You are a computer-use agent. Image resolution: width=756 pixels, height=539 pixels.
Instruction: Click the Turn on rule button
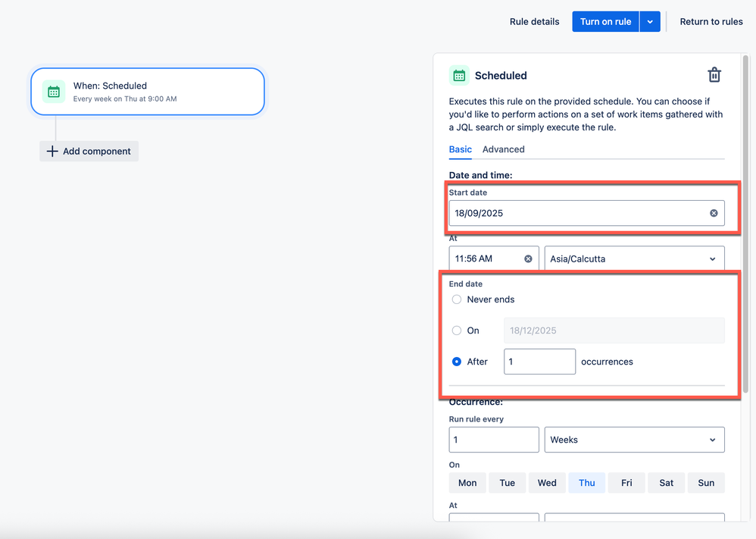click(605, 22)
